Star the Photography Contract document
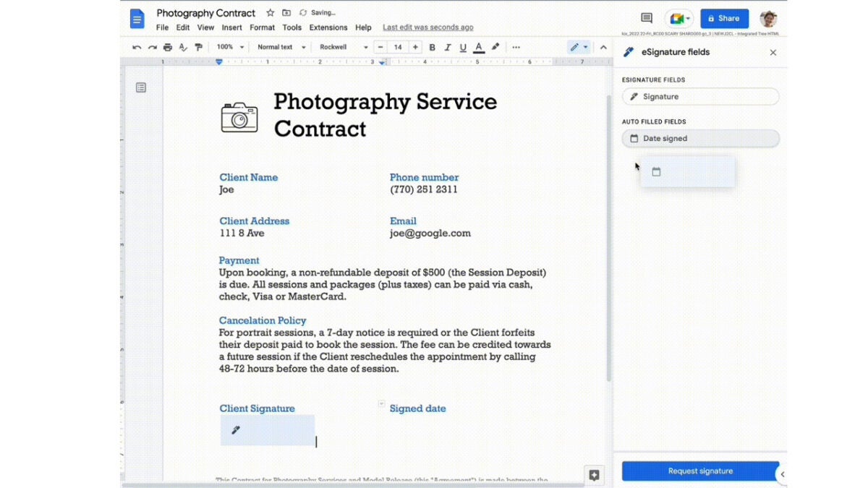The image size is (868, 488). click(269, 12)
